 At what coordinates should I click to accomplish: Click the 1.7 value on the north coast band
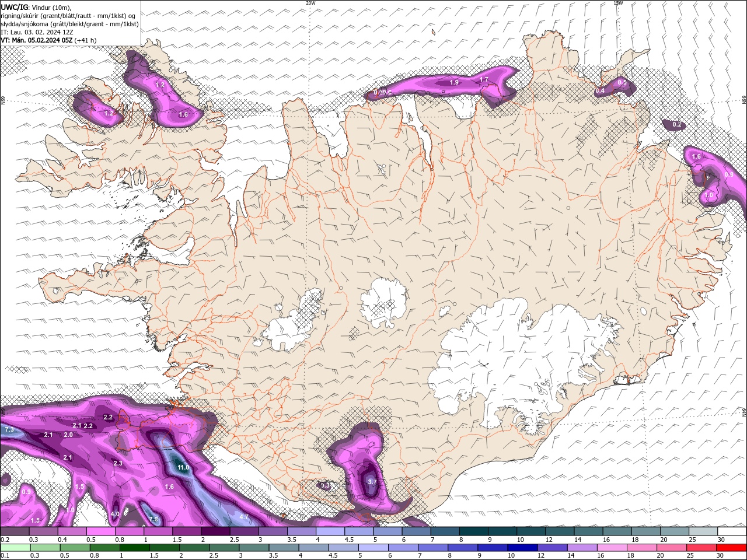(484, 79)
